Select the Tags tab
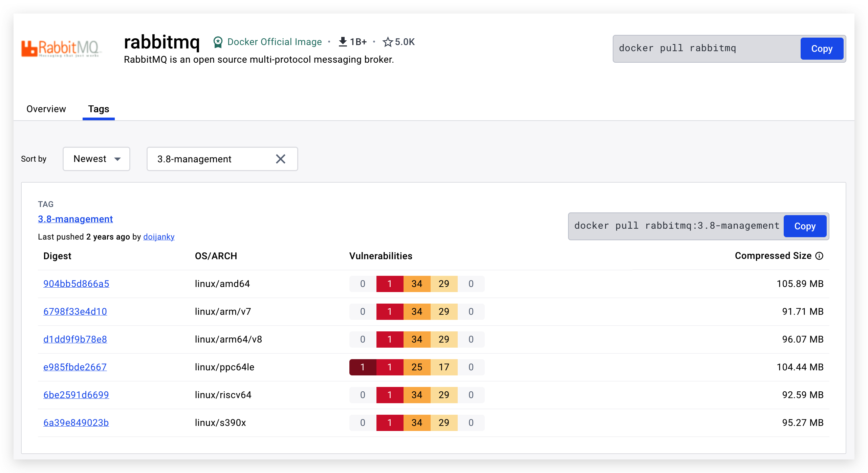 [99, 109]
